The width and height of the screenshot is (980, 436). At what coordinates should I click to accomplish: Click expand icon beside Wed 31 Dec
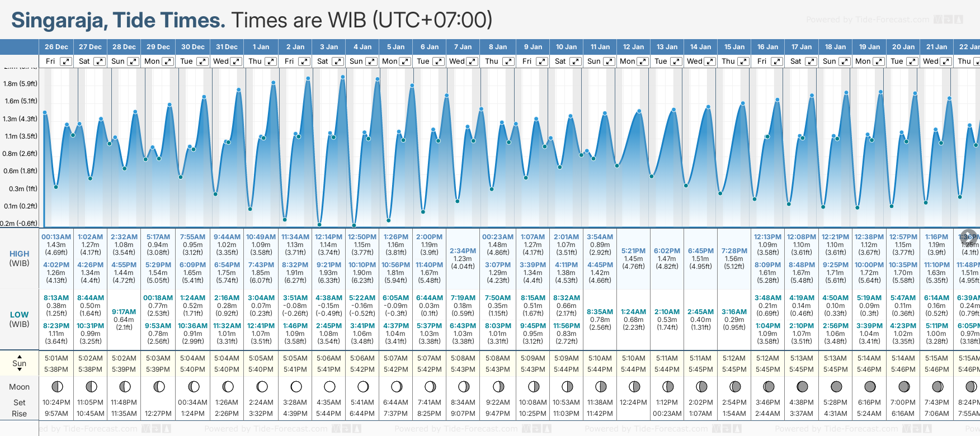tap(236, 61)
